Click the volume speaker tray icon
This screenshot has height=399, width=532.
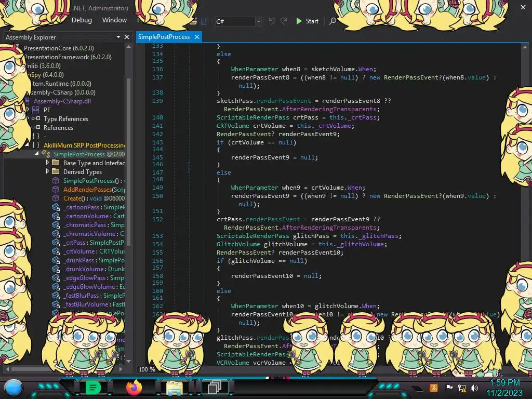click(x=474, y=388)
